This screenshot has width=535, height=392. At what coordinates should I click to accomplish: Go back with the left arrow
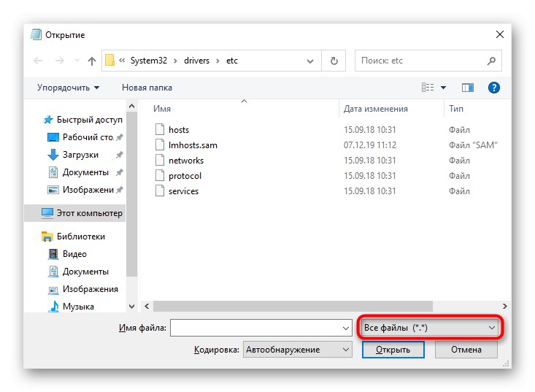(38, 61)
